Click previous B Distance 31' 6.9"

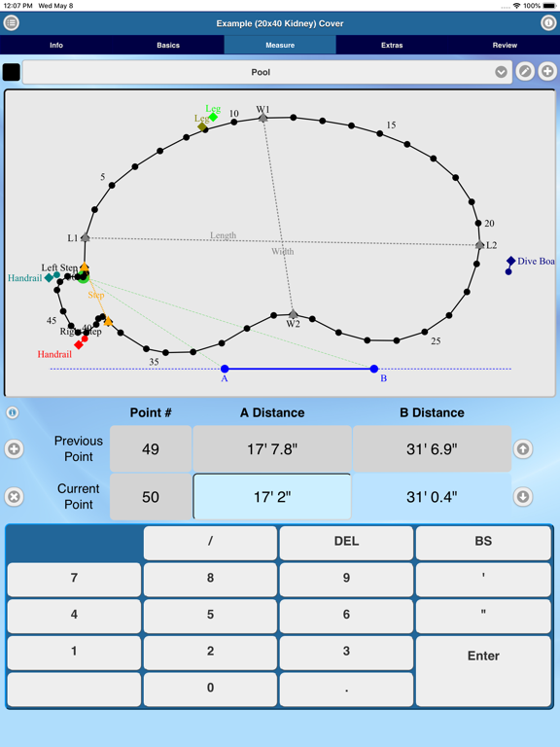(432, 448)
